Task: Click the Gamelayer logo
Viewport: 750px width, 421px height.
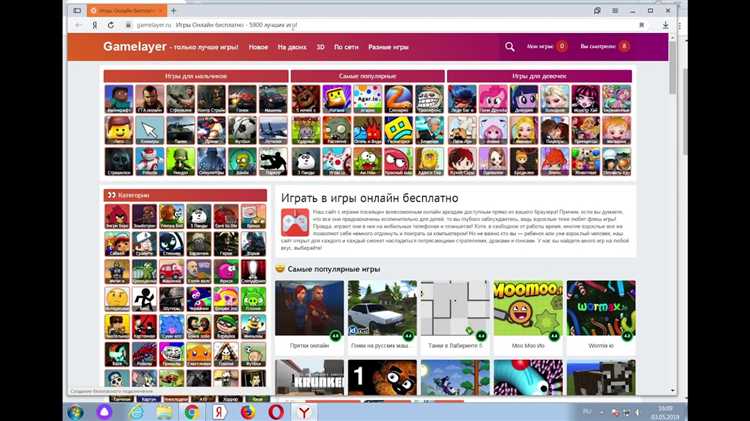Action: point(134,46)
